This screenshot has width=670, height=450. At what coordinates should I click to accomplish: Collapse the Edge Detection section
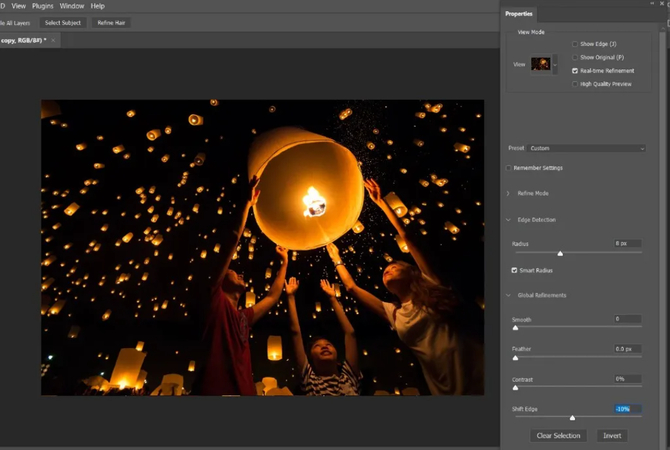coord(508,220)
